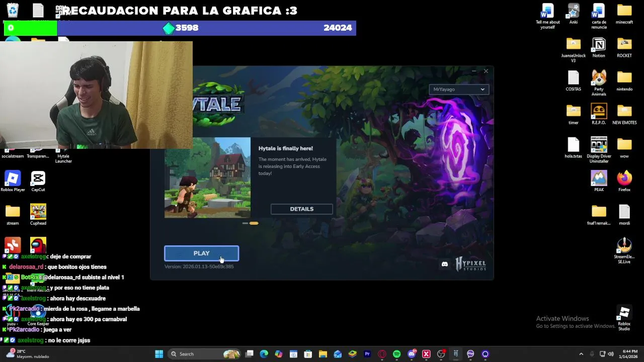Screen dimensions: 644x362
Task: Switch to Hytale launcher in taskbar
Action: (x=456, y=354)
